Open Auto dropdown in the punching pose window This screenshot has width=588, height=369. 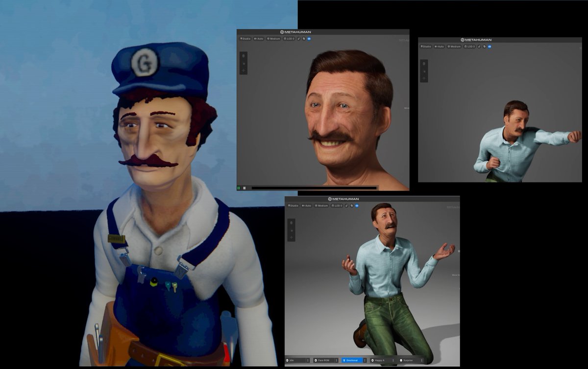pyautogui.click(x=439, y=46)
